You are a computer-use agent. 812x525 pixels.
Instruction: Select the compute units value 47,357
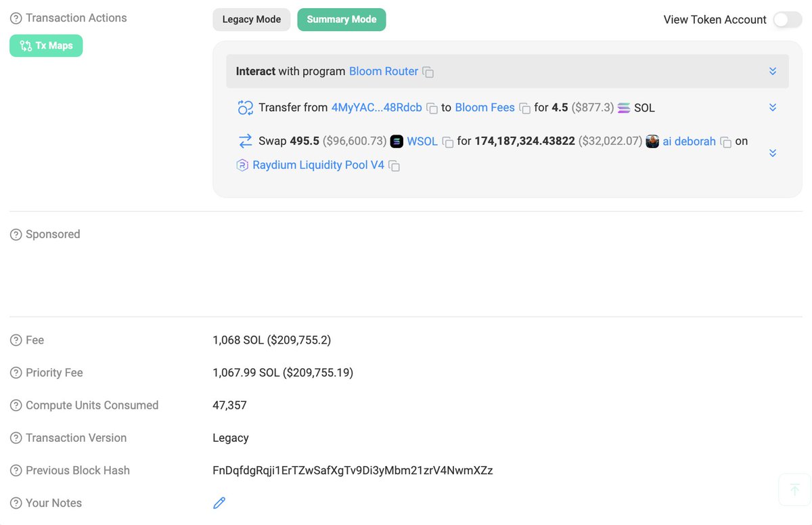(229, 405)
